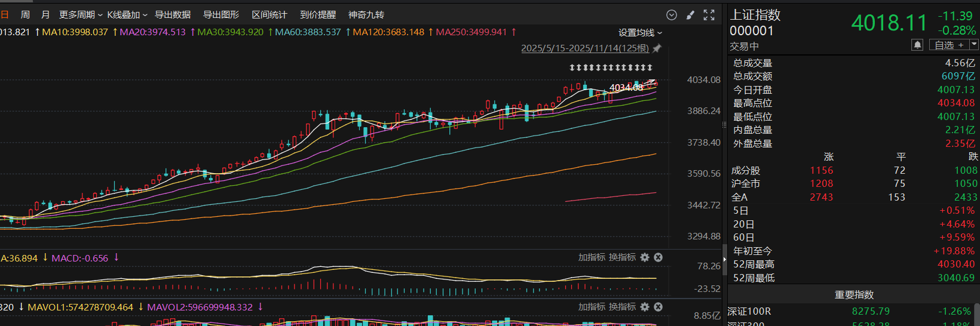Click 换指标 in volume panel
The width and height of the screenshot is (980, 326).
(x=622, y=307)
